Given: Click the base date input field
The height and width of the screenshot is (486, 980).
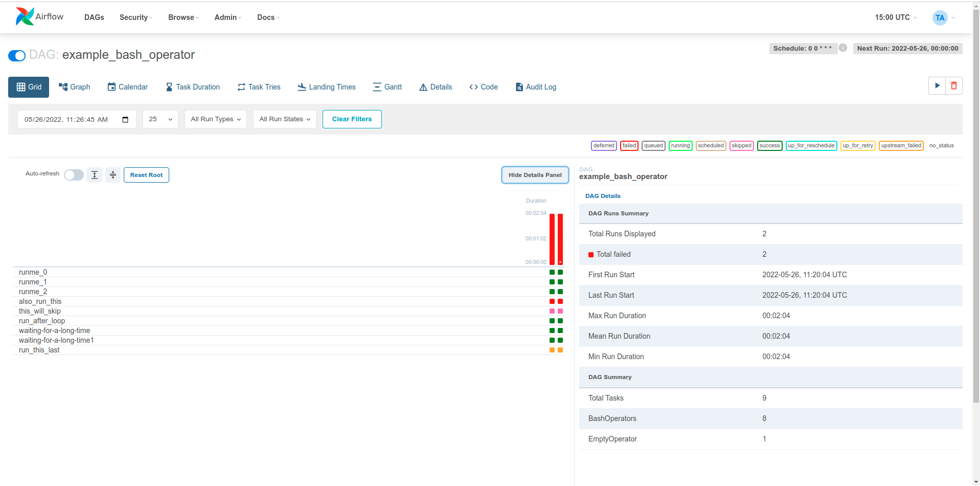Looking at the screenshot, I should pos(77,119).
